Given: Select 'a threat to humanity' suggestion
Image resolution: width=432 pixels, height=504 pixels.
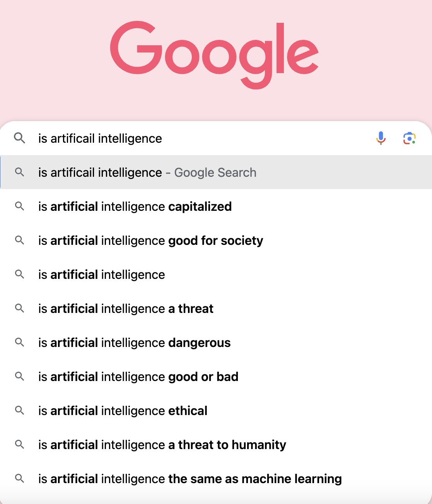Looking at the screenshot, I should pos(162,445).
